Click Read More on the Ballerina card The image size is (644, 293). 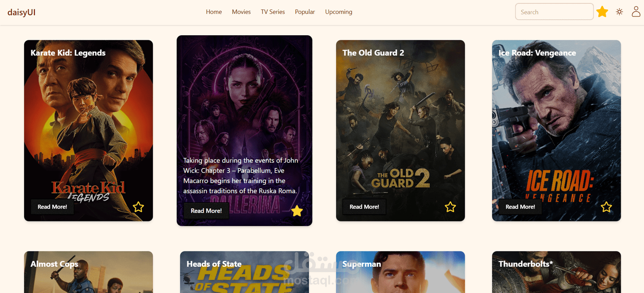206,211
